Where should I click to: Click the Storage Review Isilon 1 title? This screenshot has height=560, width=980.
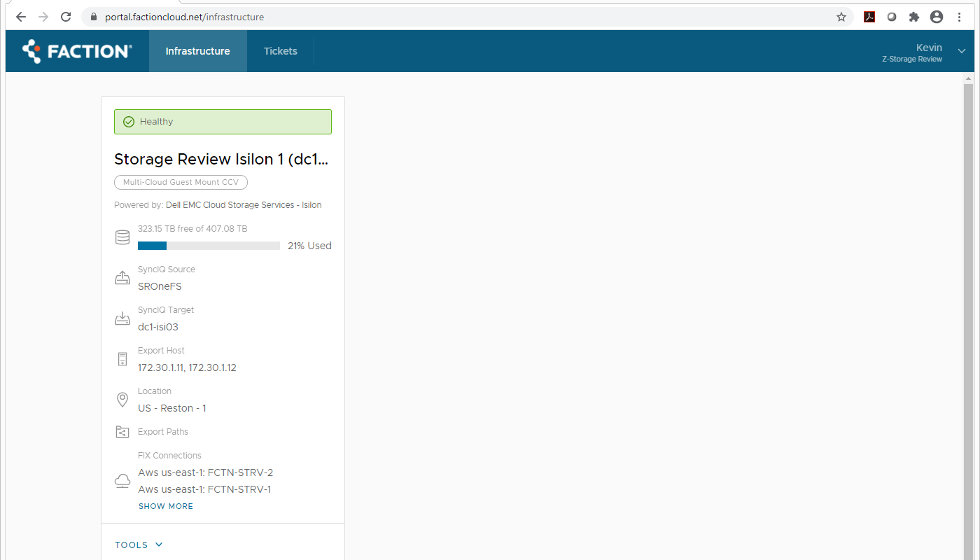pos(221,160)
